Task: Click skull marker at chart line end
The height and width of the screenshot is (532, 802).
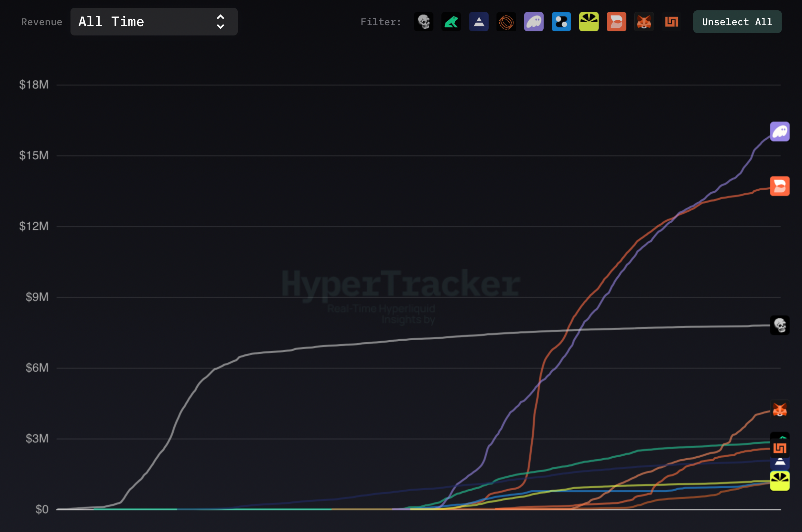Action: 780,325
